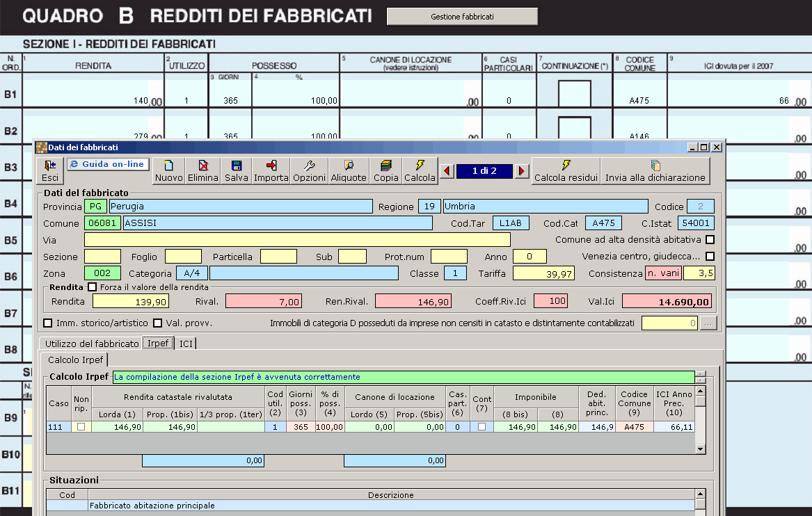Check Comune ad alta densità abitativa
Image resolution: width=812 pixels, height=516 pixels.
click(710, 240)
